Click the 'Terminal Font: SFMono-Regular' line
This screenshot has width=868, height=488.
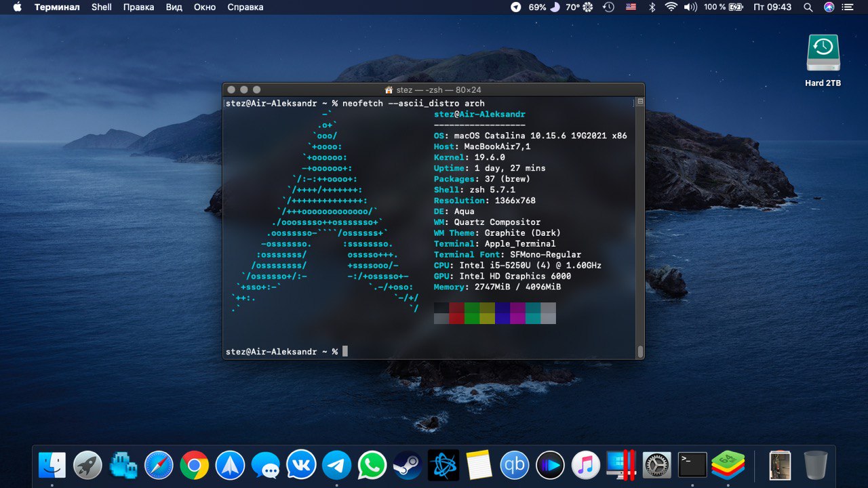click(507, 255)
